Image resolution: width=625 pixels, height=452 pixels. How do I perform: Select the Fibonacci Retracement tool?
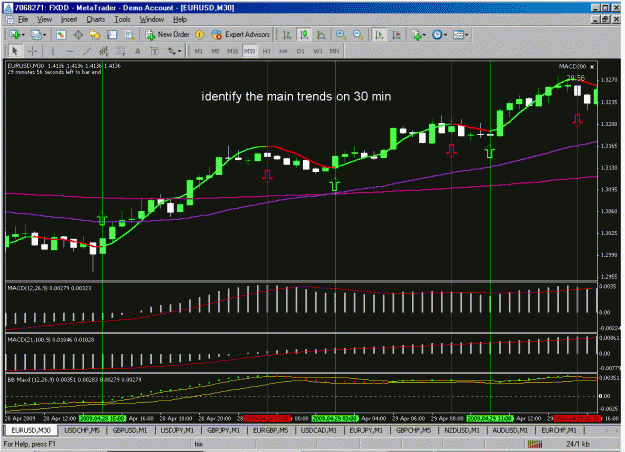point(120,51)
